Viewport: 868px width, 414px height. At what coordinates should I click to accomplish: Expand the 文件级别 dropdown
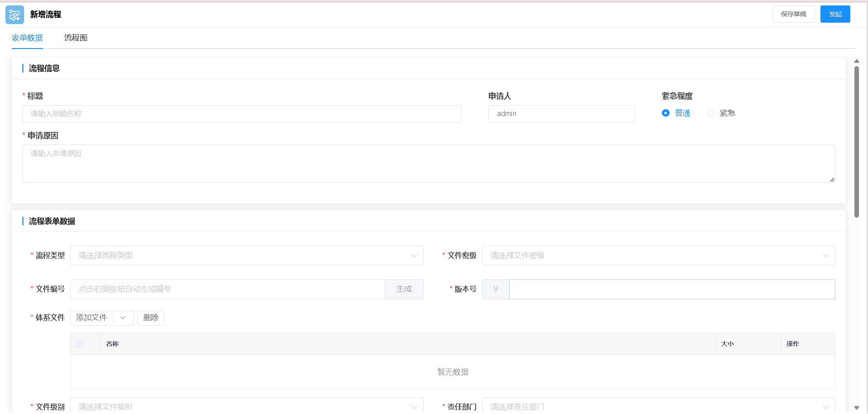click(x=247, y=406)
